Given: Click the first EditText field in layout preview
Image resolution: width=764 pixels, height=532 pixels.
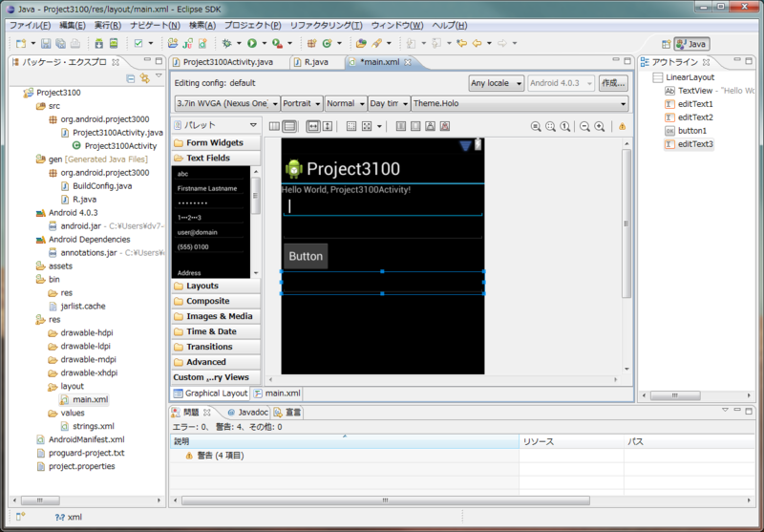Looking at the screenshot, I should 383,206.
